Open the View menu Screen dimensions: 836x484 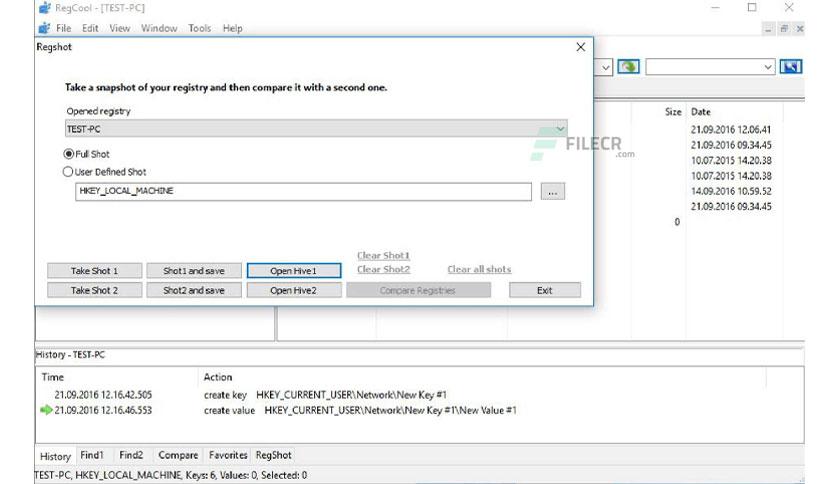tap(119, 28)
